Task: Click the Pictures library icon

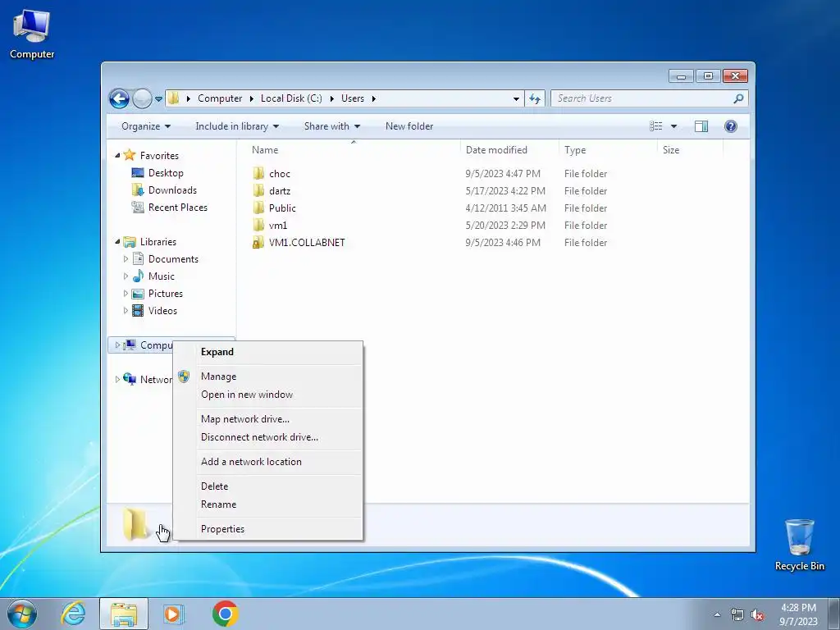Action: [138, 294]
